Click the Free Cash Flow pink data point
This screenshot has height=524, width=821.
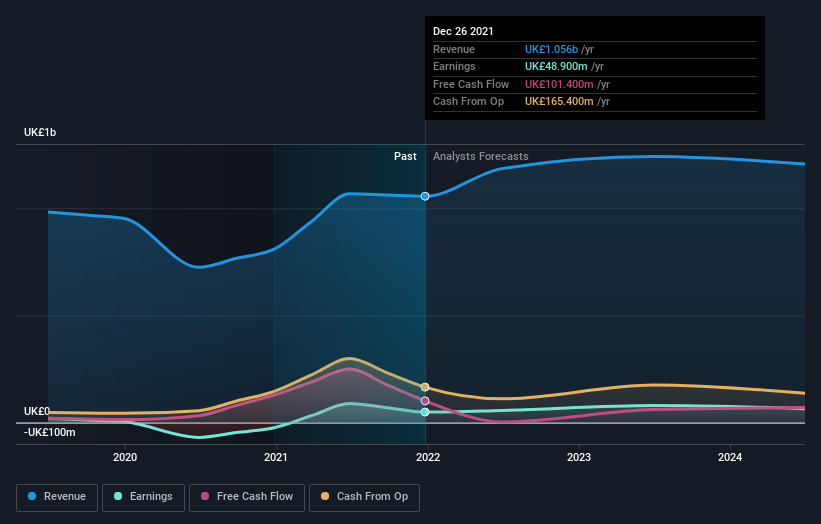(x=425, y=401)
